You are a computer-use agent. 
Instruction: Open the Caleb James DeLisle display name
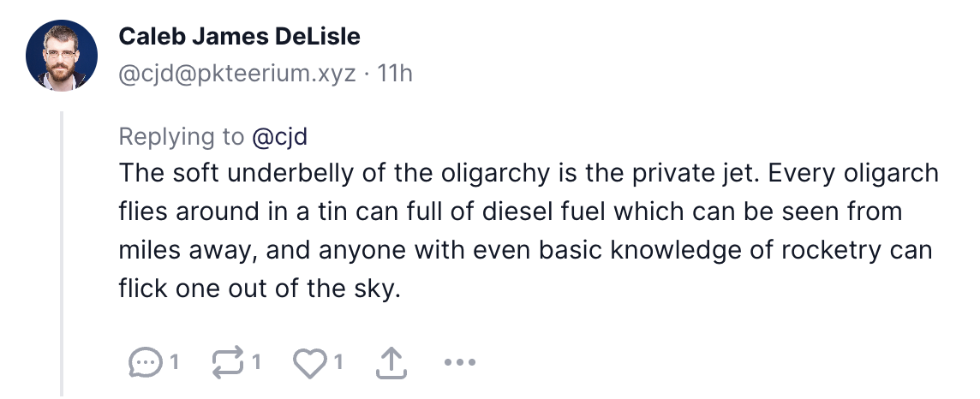click(239, 38)
